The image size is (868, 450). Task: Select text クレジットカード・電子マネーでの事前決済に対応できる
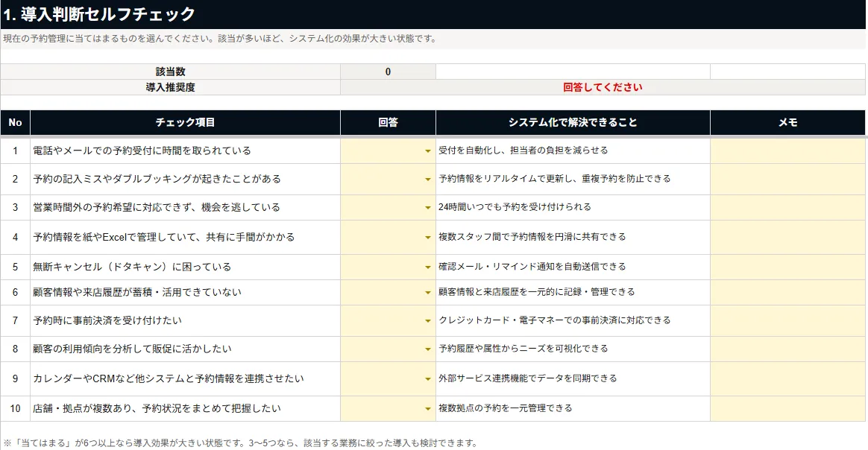pyautogui.click(x=555, y=320)
